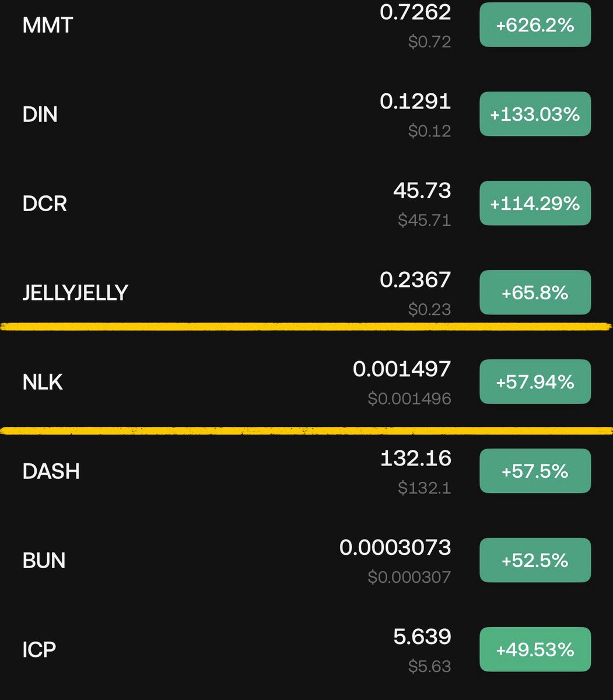Image resolution: width=613 pixels, height=700 pixels.
Task: Select the DIN ticker name
Action: tap(40, 114)
